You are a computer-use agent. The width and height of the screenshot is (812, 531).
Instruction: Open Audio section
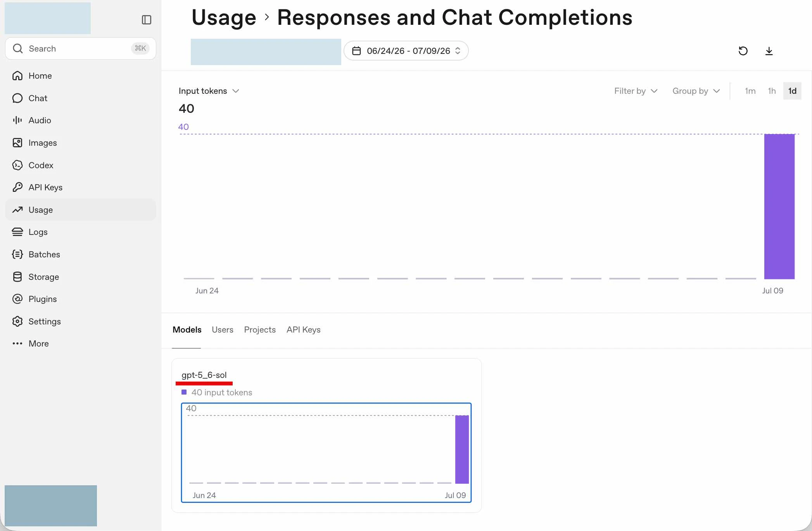(81, 120)
